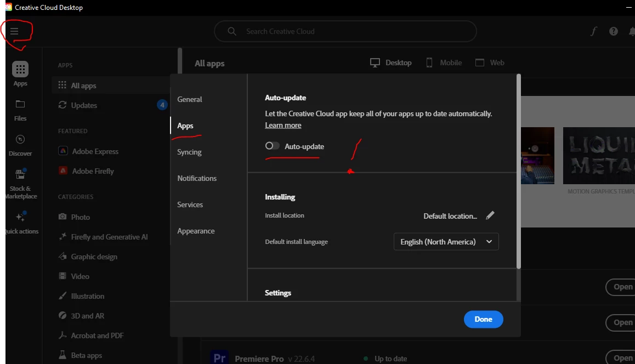Open the help question mark icon
635x364 pixels.
tap(614, 31)
